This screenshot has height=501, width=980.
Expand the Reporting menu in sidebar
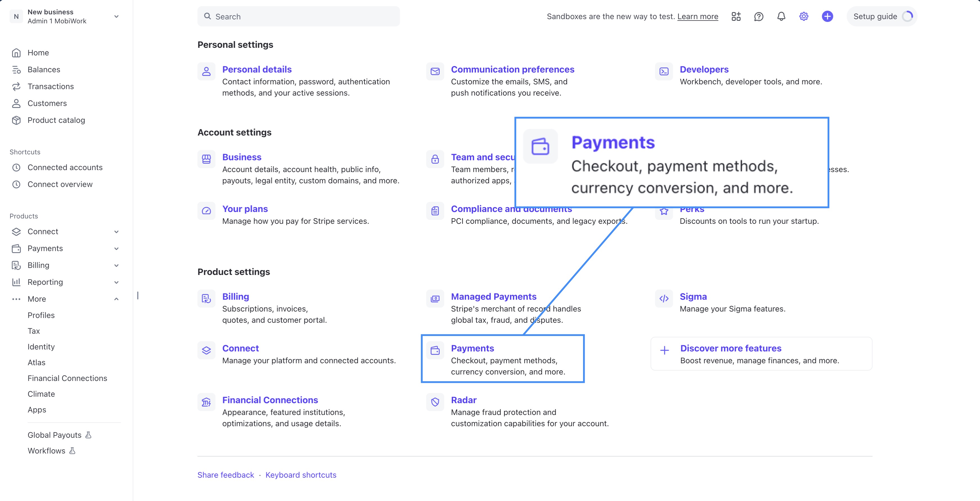pos(116,282)
